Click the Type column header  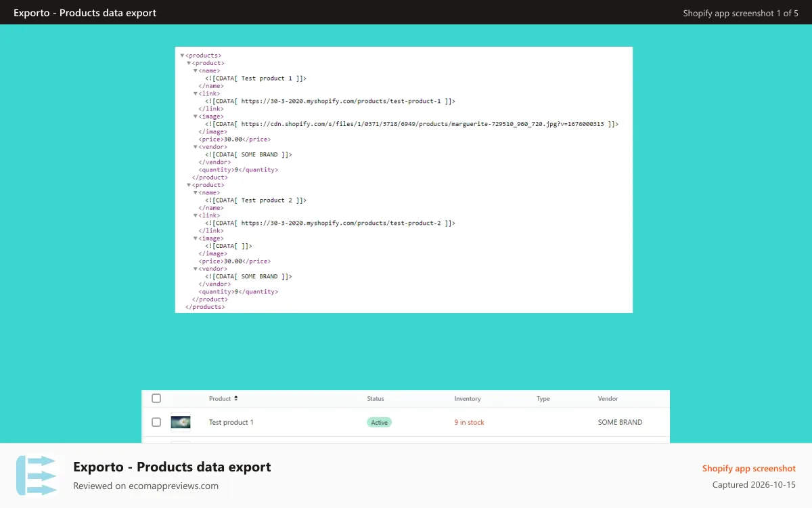click(x=543, y=399)
